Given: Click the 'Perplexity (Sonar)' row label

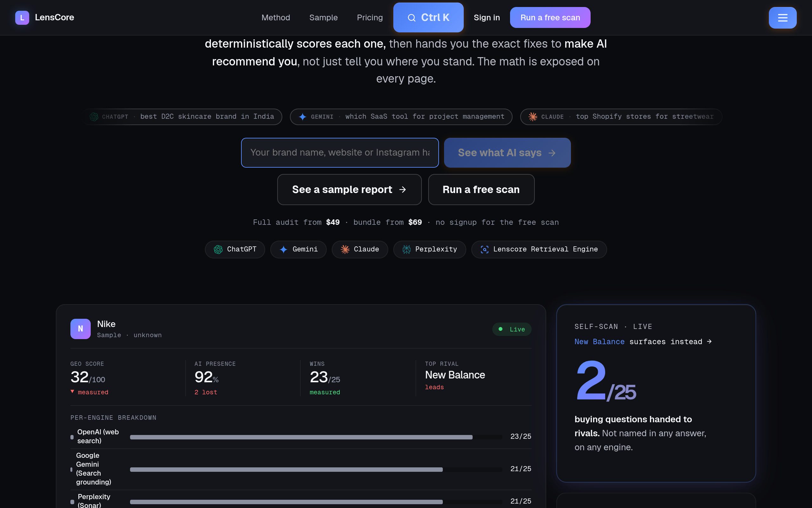Looking at the screenshot, I should tap(94, 501).
